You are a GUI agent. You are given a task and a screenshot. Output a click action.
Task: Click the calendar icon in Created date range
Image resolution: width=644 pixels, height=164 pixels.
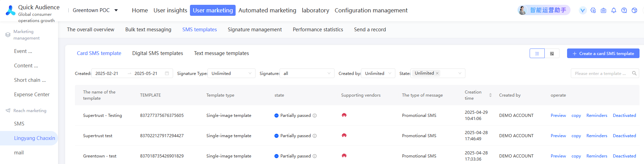click(167, 73)
